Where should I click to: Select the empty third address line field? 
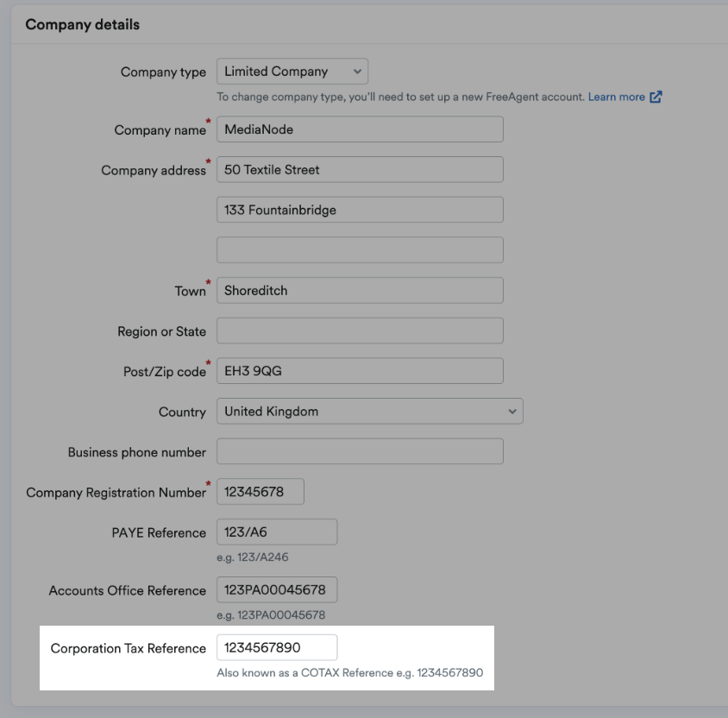click(x=360, y=250)
